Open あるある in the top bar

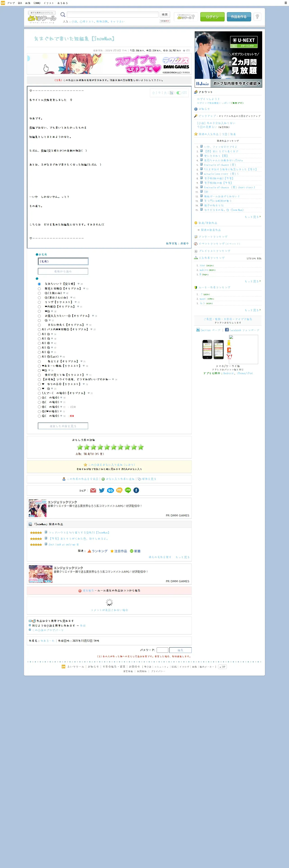click(62, 3)
